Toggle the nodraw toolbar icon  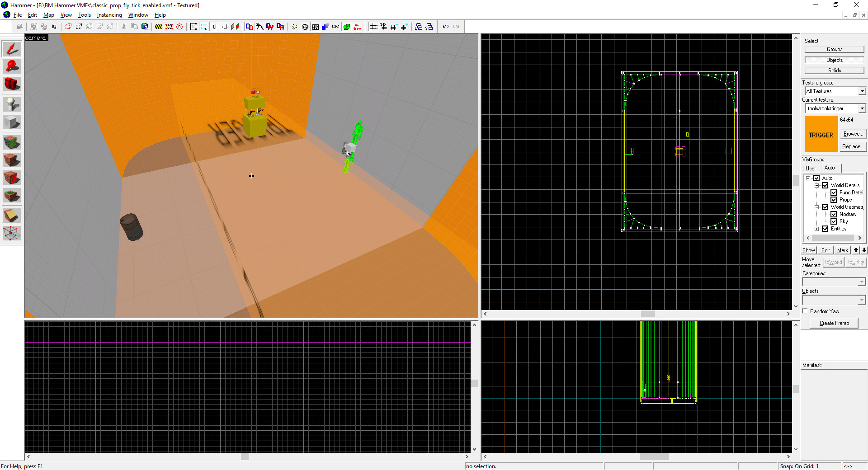click(357, 27)
